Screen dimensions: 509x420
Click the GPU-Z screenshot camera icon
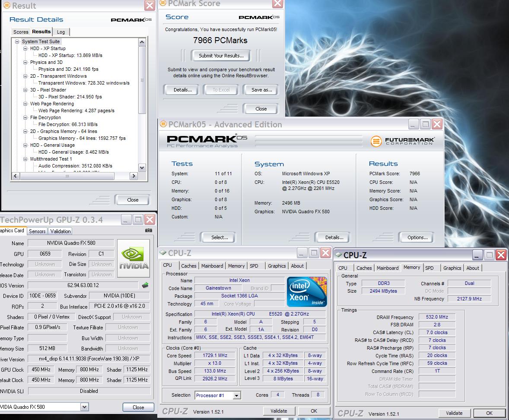[148, 230]
